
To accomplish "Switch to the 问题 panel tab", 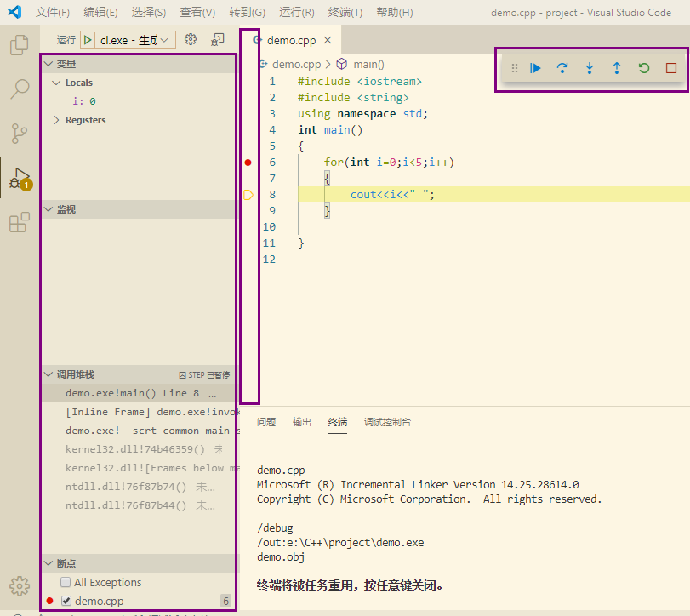I will (266, 422).
